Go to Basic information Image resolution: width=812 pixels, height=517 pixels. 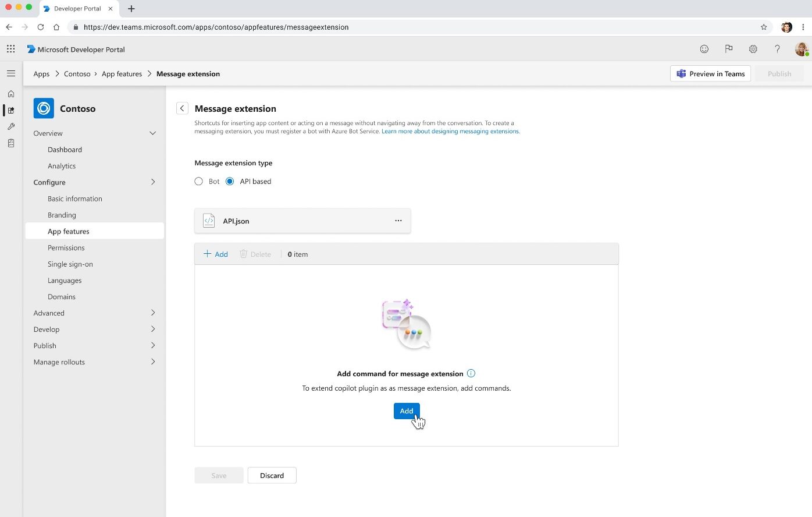pos(75,199)
